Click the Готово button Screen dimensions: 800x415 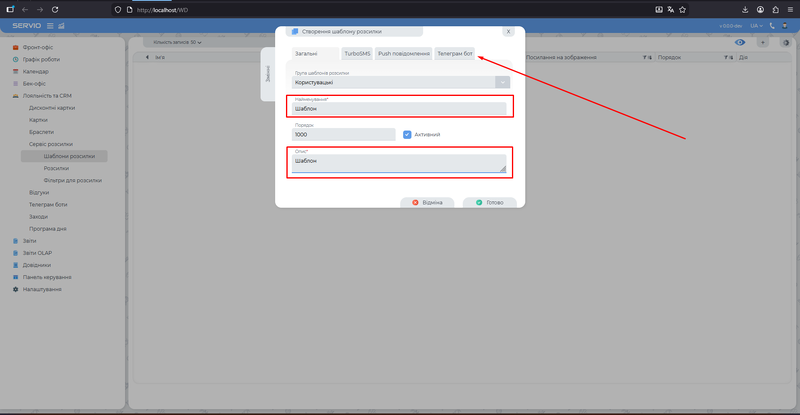490,202
